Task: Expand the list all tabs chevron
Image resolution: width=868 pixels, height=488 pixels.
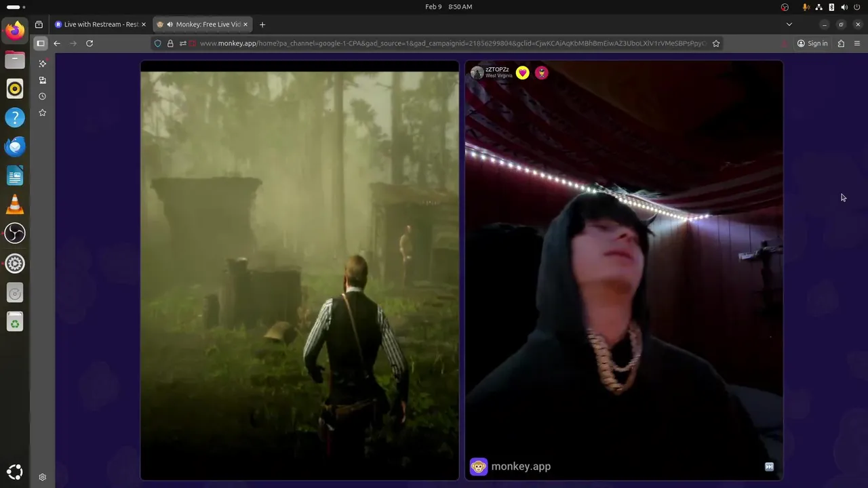Action: 789,24
